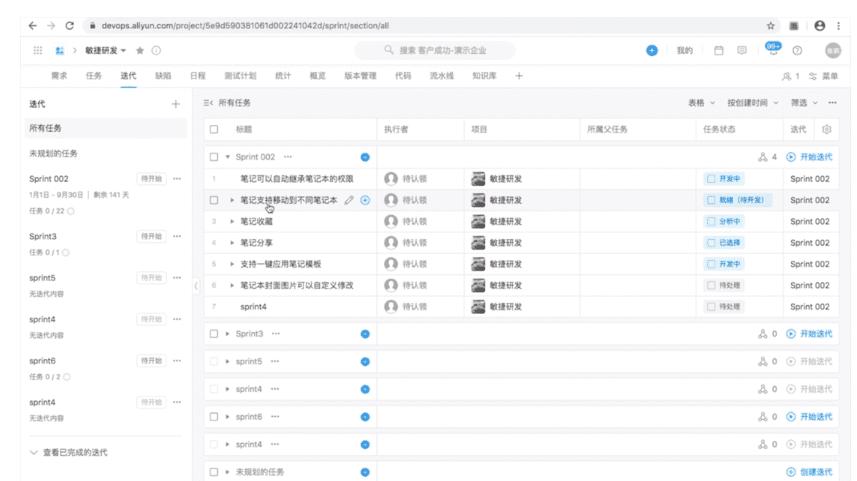This screenshot has width=857, height=481.
Task: Click 创建迭代 link
Action: [809, 472]
